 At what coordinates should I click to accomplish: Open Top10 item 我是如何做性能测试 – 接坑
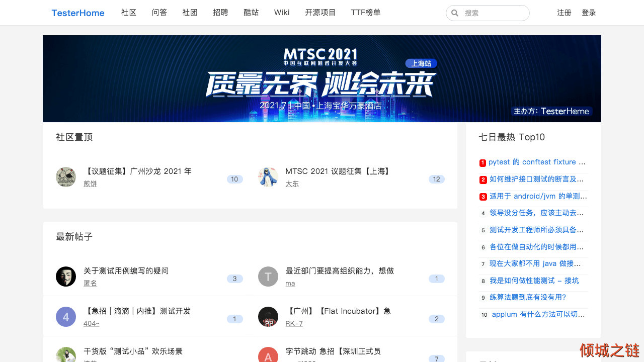[x=534, y=281]
